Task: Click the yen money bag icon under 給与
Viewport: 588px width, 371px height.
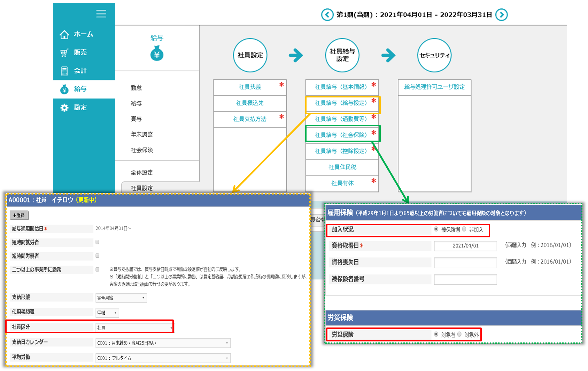Action: click(157, 54)
